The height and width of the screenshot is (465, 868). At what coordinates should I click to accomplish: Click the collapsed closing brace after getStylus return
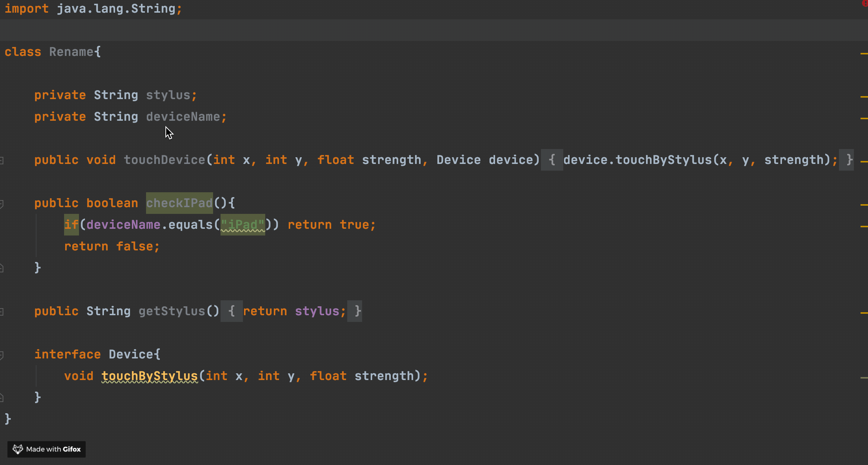point(354,311)
